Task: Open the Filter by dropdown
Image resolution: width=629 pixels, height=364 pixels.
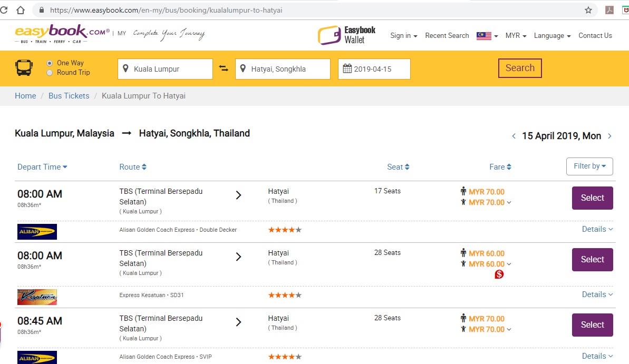Action: [x=589, y=166]
